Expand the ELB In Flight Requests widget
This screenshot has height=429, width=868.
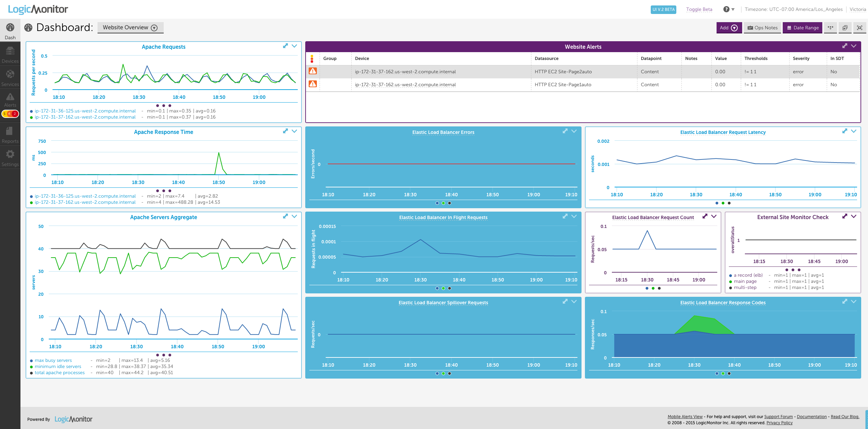[x=565, y=216]
